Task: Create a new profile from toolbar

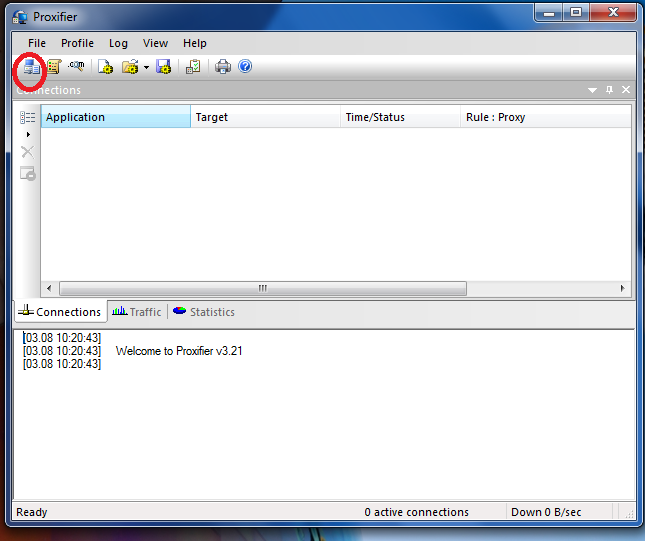Action: click(x=106, y=67)
